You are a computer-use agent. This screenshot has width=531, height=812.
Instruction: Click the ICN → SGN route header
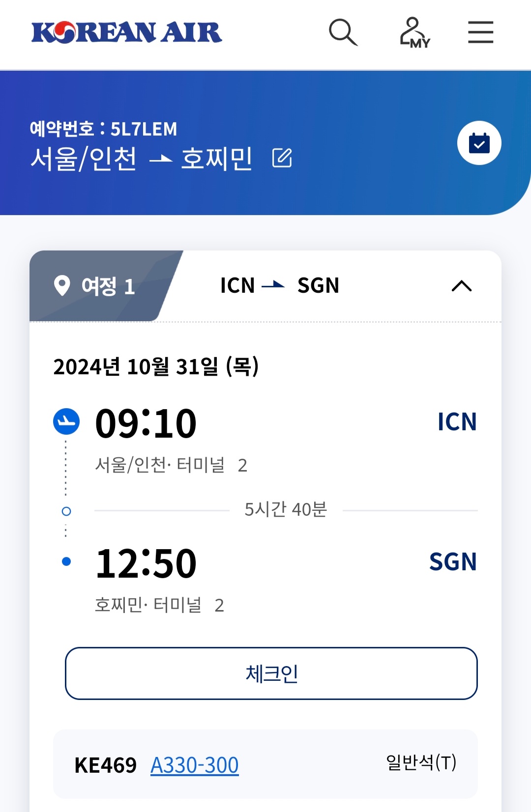(279, 285)
